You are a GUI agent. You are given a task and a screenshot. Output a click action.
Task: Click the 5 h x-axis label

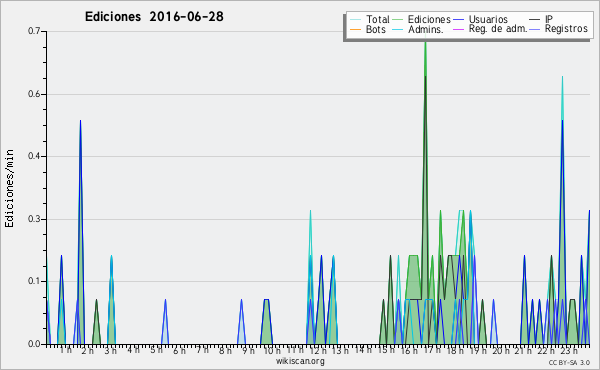point(156,350)
